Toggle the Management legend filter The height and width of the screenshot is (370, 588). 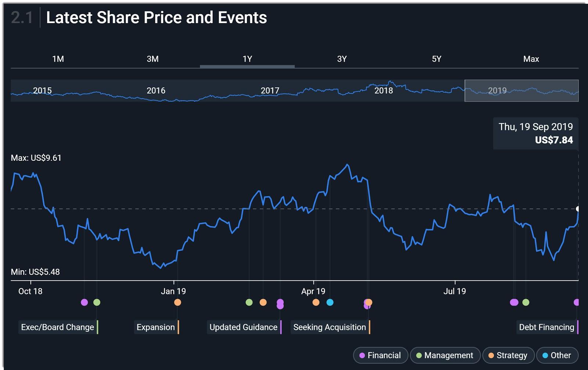point(445,355)
